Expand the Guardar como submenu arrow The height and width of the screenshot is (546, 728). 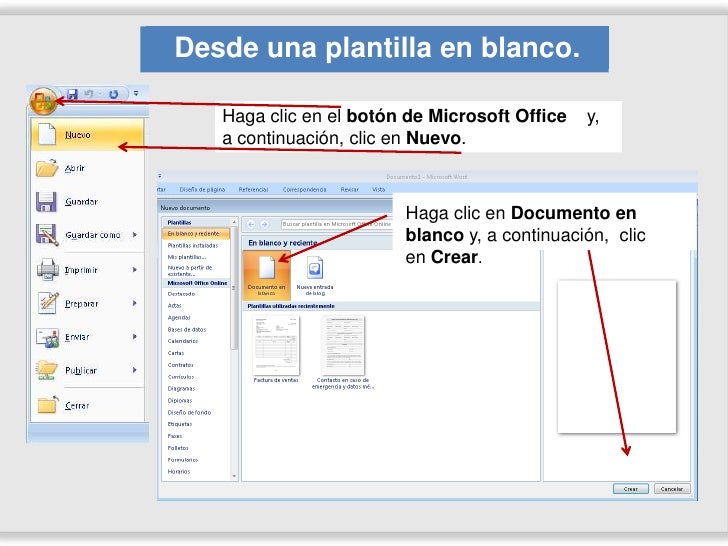pos(135,235)
